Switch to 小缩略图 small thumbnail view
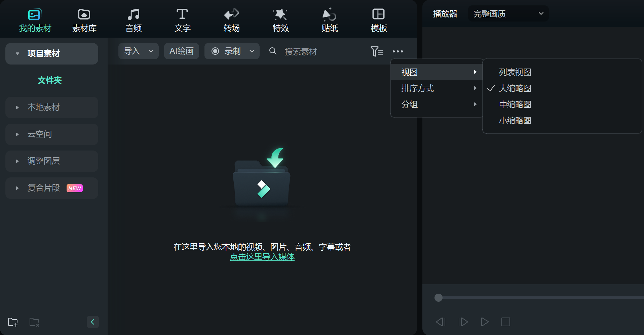 point(515,121)
